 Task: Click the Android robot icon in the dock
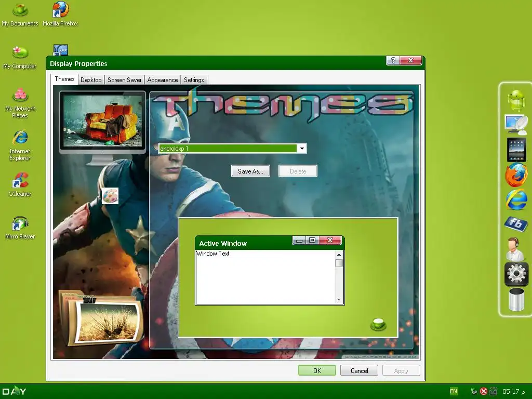click(516, 100)
